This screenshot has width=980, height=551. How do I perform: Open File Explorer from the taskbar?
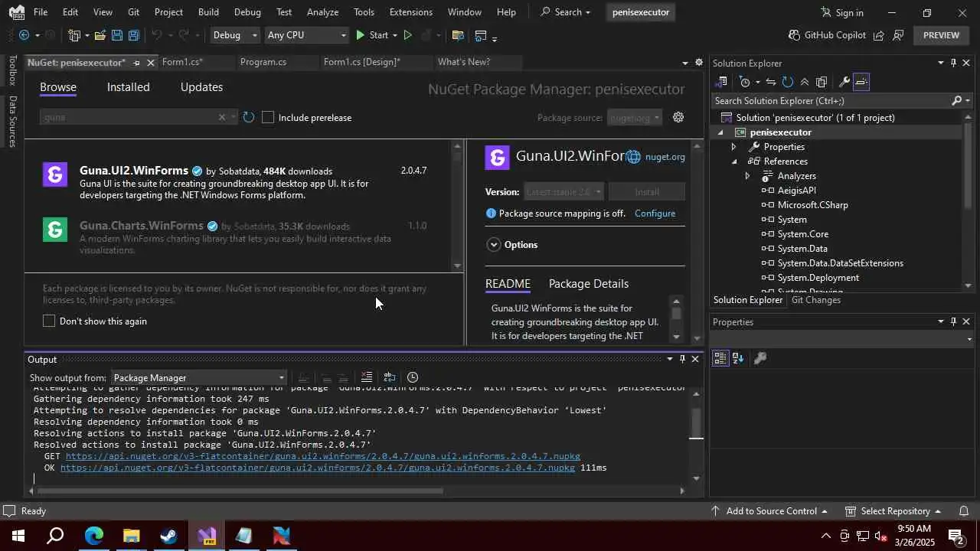tap(132, 535)
